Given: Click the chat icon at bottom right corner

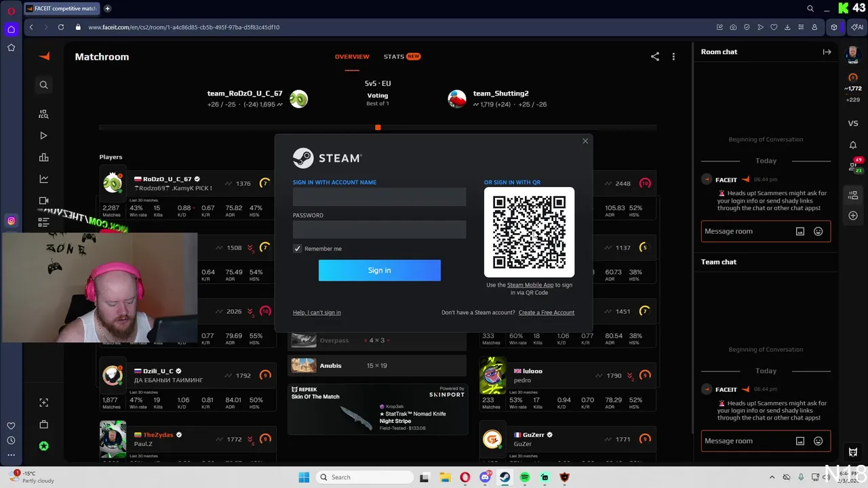Looking at the screenshot, I should [x=853, y=452].
